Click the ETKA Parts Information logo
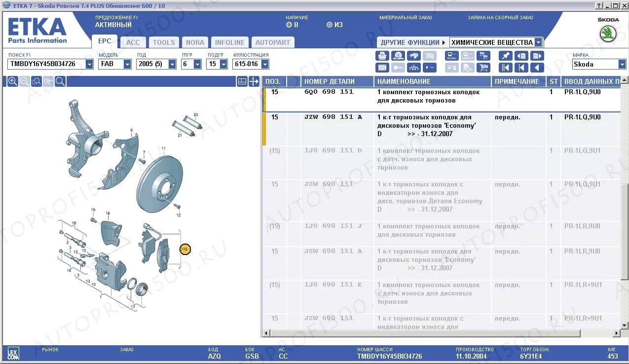The width and height of the screenshot is (629, 364). click(x=37, y=31)
